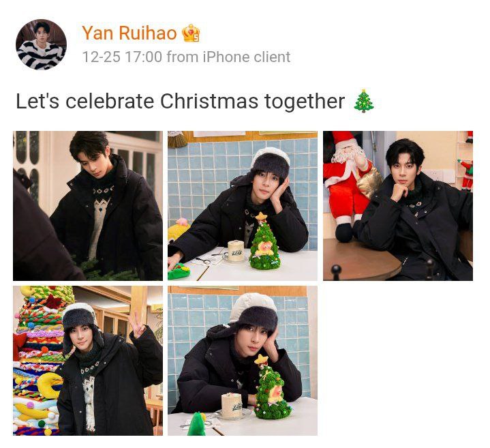
Task: Click the word 'Christmas' in the post
Action: coord(209,102)
